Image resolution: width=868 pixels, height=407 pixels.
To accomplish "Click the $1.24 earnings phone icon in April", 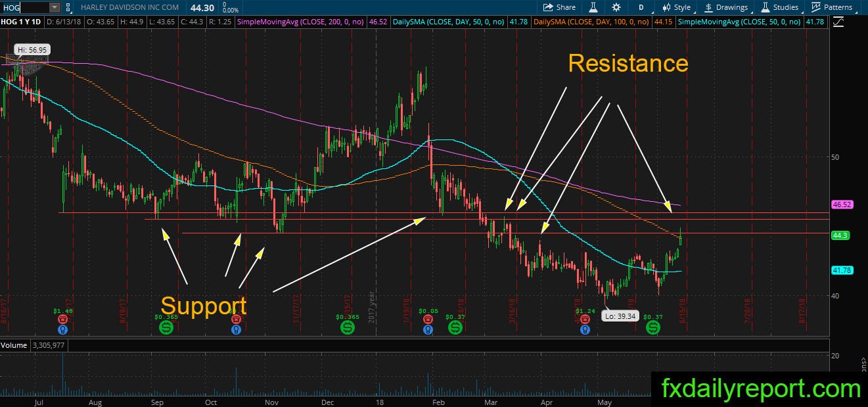I will 585,319.
